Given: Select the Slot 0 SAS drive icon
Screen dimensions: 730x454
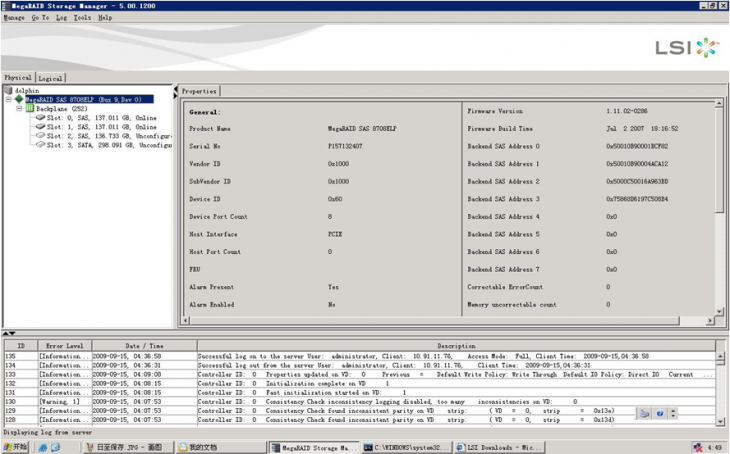Looking at the screenshot, I should coord(40,118).
